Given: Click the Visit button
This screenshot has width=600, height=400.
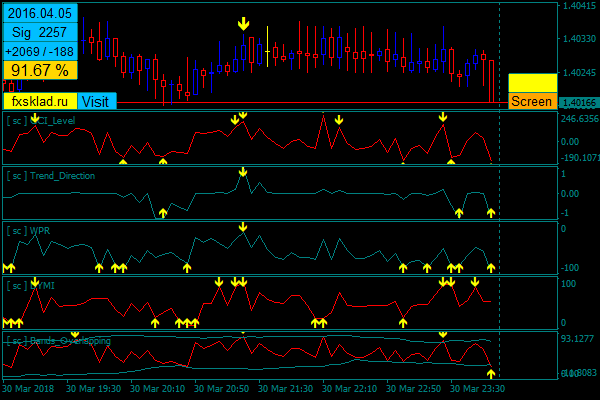Looking at the screenshot, I should 97,101.
